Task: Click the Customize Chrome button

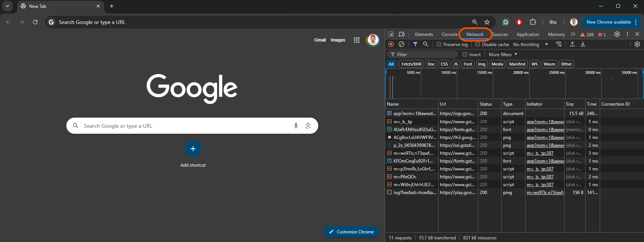Action: [x=352, y=232]
